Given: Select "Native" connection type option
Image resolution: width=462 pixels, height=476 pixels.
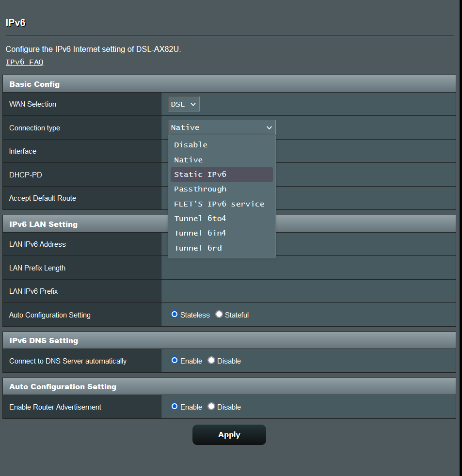Looking at the screenshot, I should (188, 159).
